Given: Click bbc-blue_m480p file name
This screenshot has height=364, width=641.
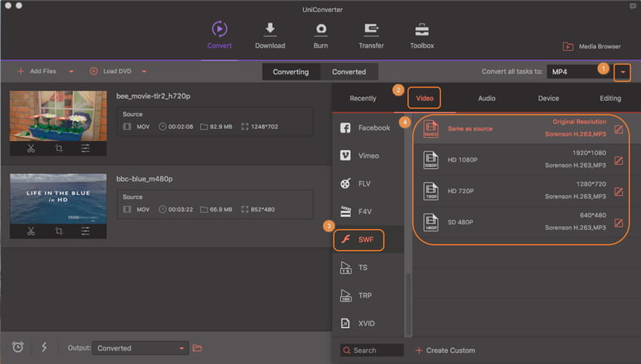Looking at the screenshot, I should (x=144, y=179).
